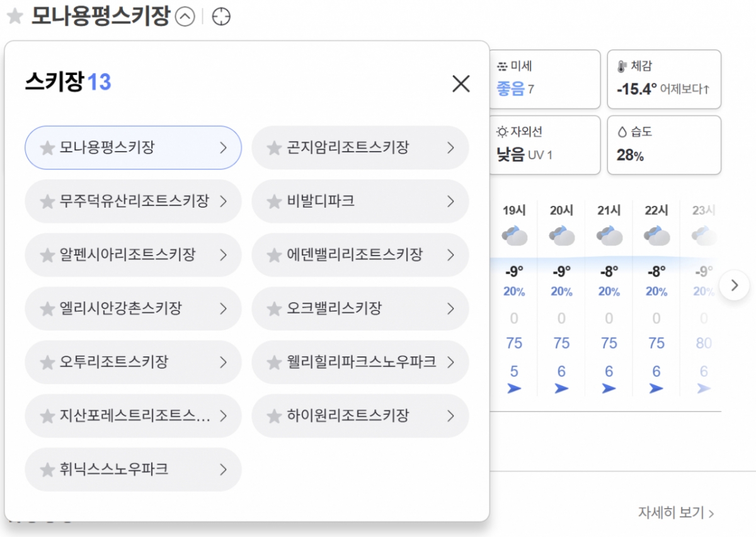Toggle the favorite star for 휘닉스스노우파크
Screen dimensions: 756x537
pyautogui.click(x=47, y=469)
